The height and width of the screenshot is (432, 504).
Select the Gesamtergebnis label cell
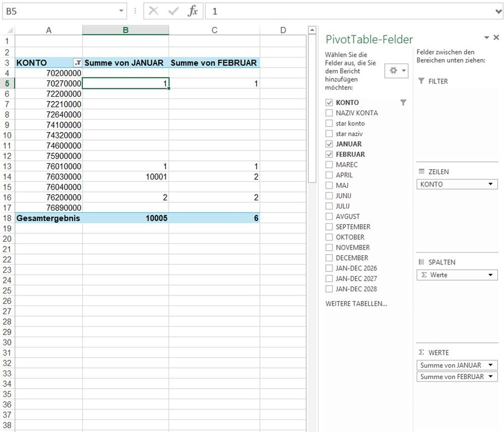click(x=48, y=218)
